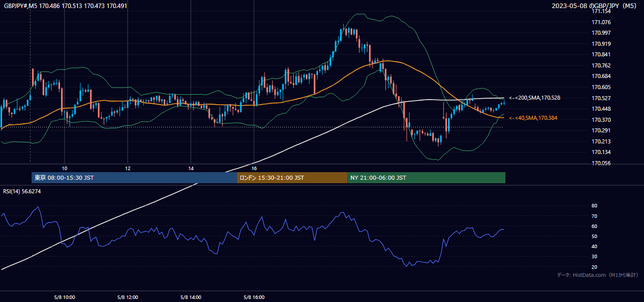
Task: Click price level 170.684 on the axis
Action: 601,76
